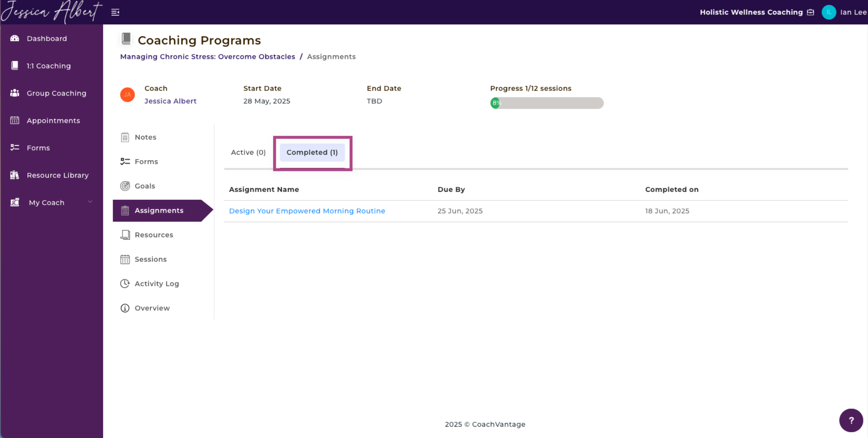The width and height of the screenshot is (868, 438).
Task: Click the 8% session progress bar
Action: 547,103
